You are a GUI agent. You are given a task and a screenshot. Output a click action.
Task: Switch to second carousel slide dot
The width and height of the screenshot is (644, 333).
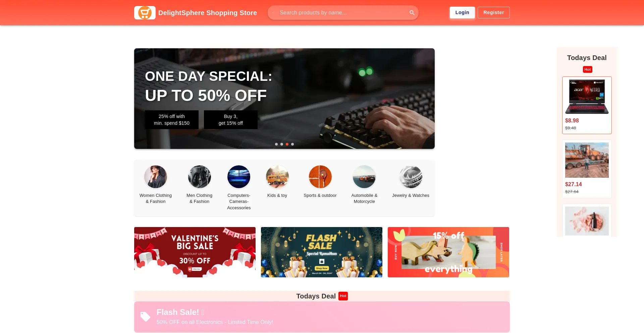click(282, 144)
